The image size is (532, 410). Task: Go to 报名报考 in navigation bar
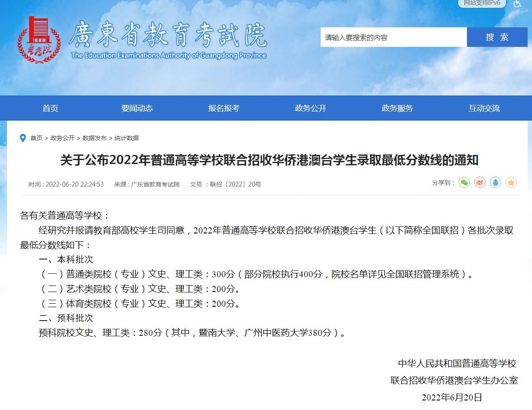tap(224, 108)
